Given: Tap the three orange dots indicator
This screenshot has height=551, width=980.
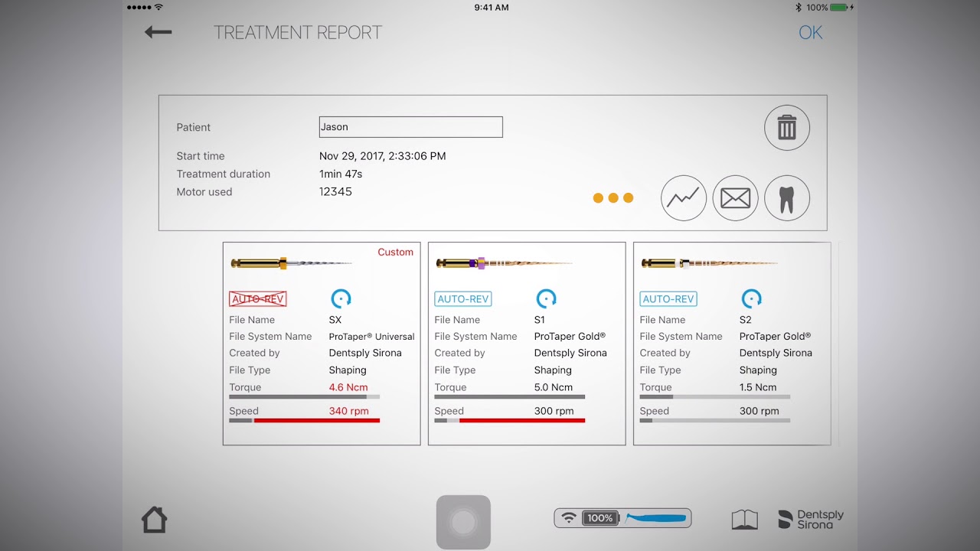Looking at the screenshot, I should point(613,198).
